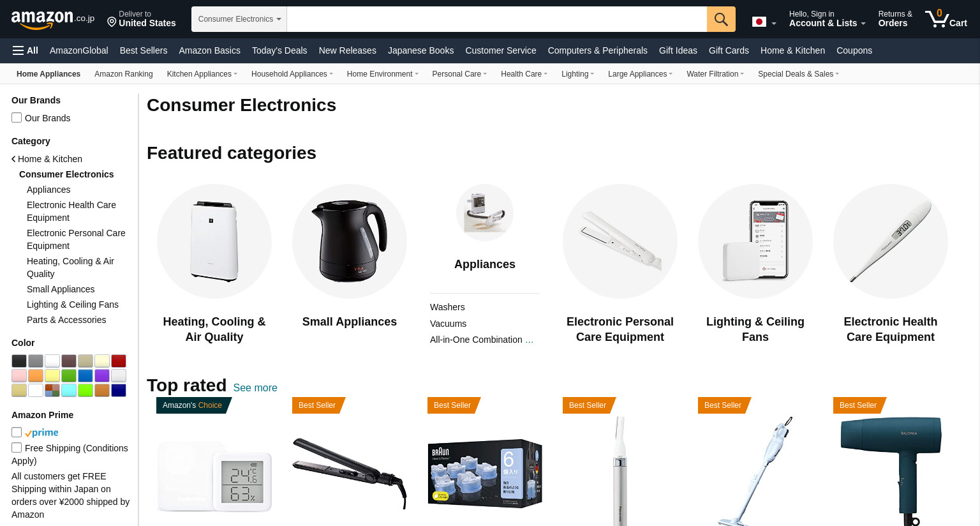Tick the Our Brands checkbox
The image size is (980, 526).
tap(17, 117)
